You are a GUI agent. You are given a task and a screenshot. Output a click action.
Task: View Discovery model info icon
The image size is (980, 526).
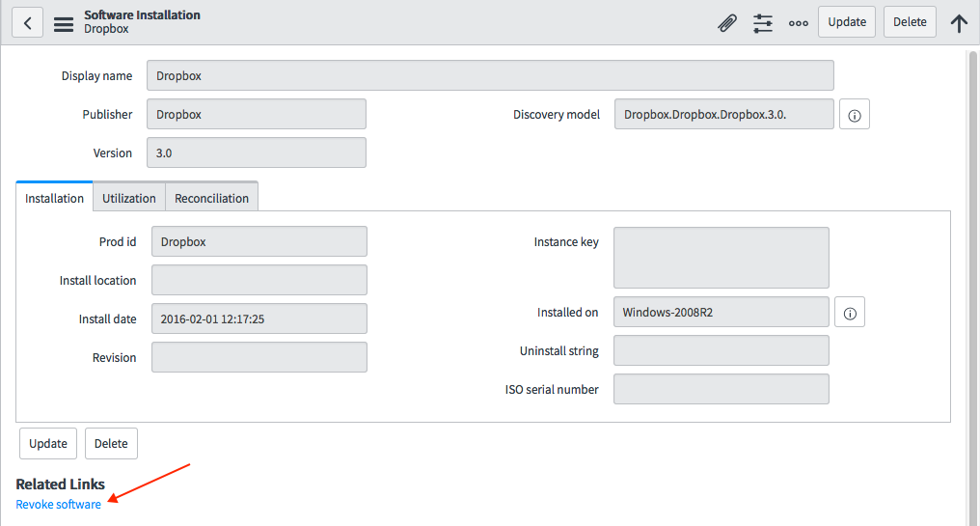coord(855,115)
